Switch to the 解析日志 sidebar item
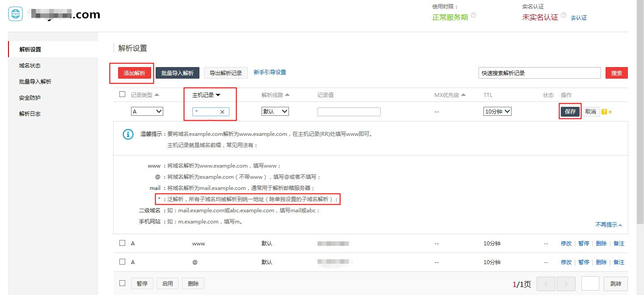 30,114
